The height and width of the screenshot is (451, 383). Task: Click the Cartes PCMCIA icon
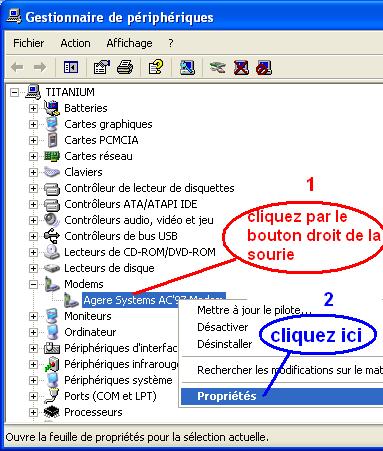click(x=52, y=140)
